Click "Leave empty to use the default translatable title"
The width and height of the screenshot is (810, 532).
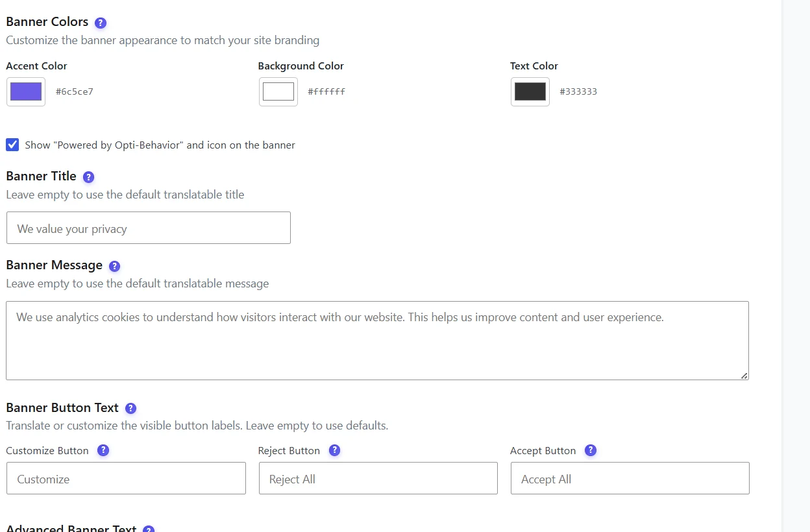click(125, 195)
